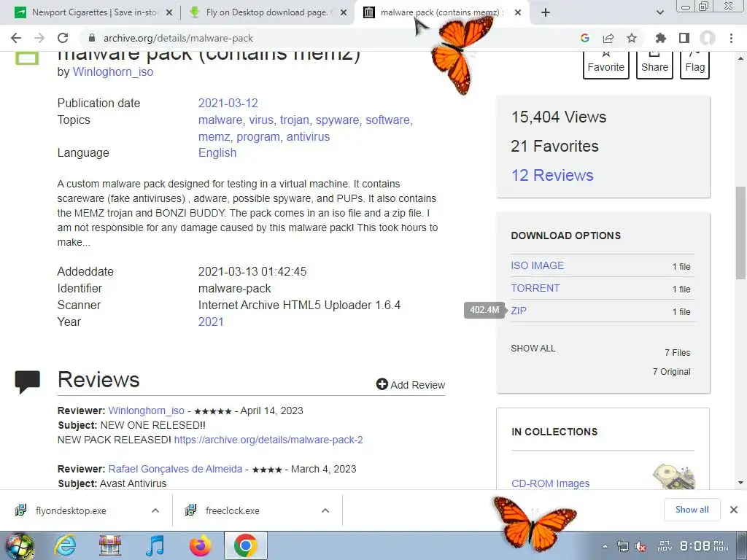747x560 pixels.
Task: Open Chrome profile avatar
Action: 708,38
